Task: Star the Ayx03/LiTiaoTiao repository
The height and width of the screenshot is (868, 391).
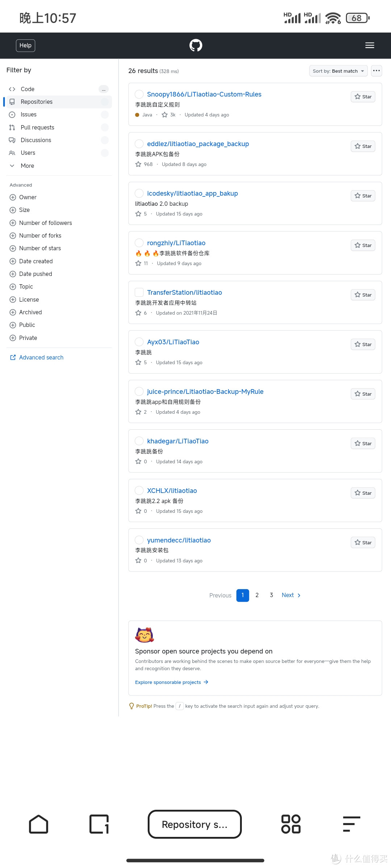Action: [x=363, y=345]
